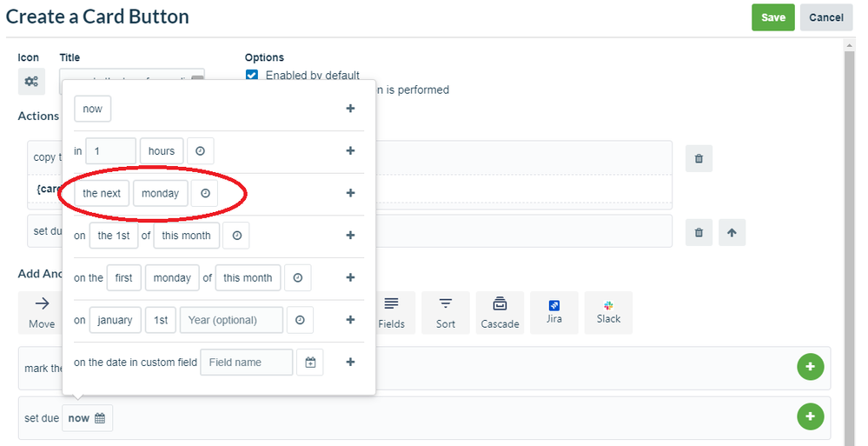This screenshot has width=868, height=446.
Task: Select the 'now' date option
Action: click(92, 109)
